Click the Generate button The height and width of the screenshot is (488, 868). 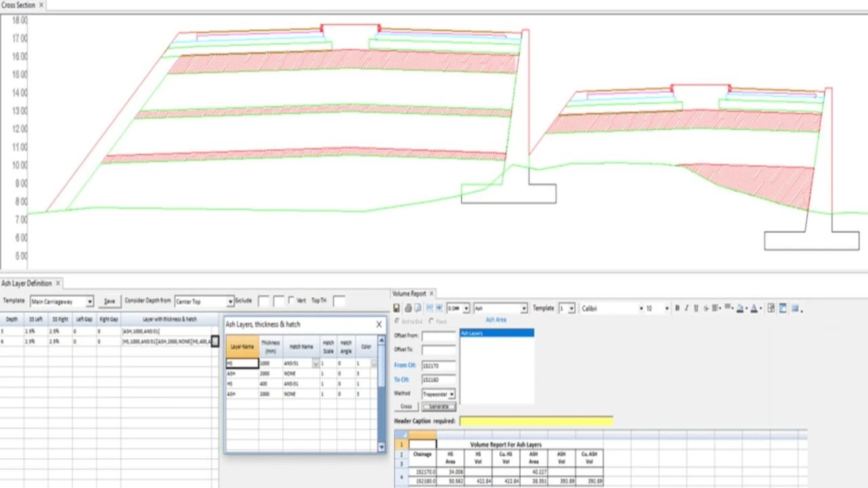click(439, 407)
